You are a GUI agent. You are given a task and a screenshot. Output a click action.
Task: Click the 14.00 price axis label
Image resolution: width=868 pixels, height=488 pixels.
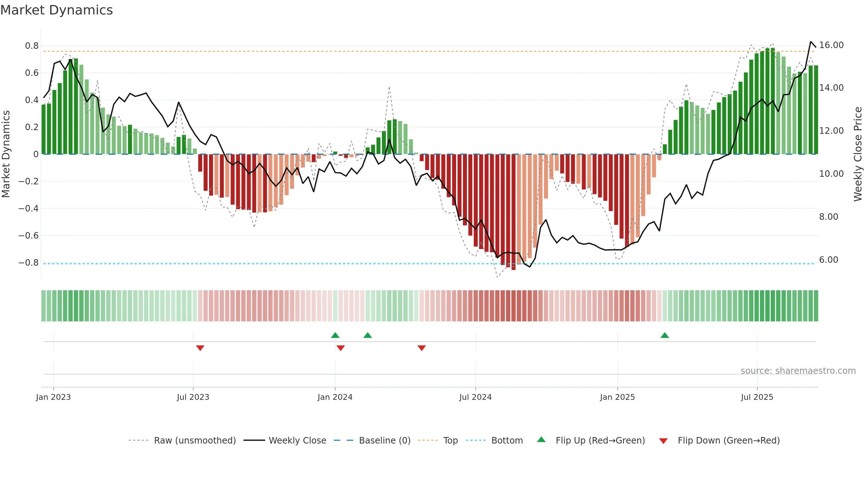pyautogui.click(x=831, y=87)
